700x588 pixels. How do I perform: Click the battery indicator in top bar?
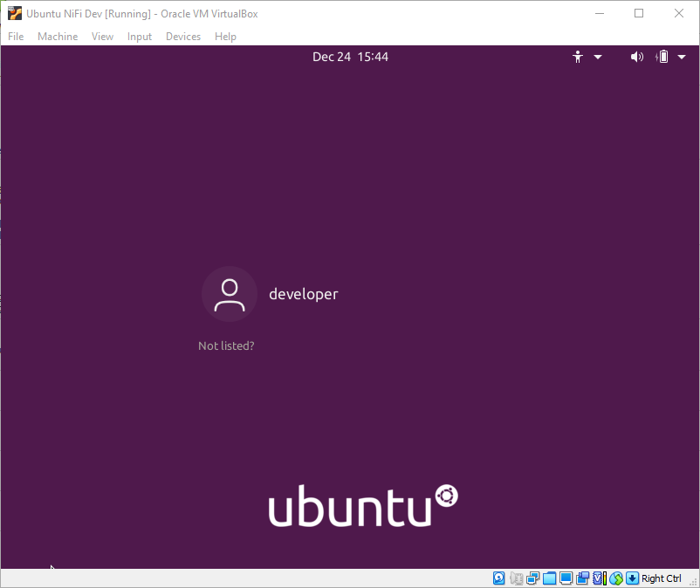[662, 57]
